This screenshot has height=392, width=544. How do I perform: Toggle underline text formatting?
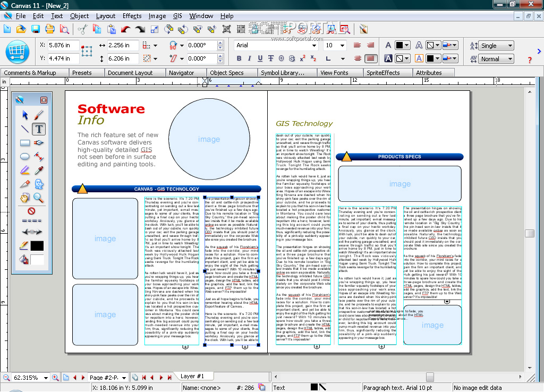point(260,58)
